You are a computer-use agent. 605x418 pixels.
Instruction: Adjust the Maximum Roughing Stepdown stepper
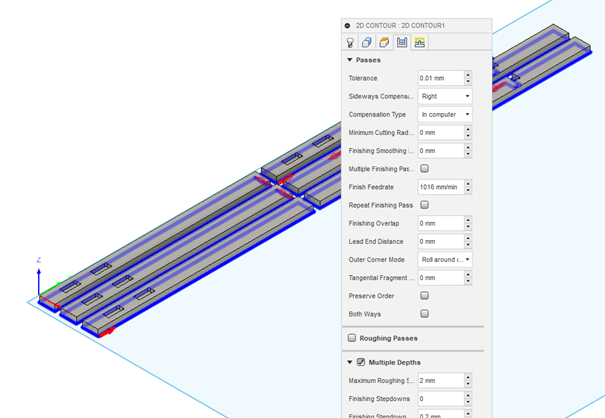click(468, 380)
